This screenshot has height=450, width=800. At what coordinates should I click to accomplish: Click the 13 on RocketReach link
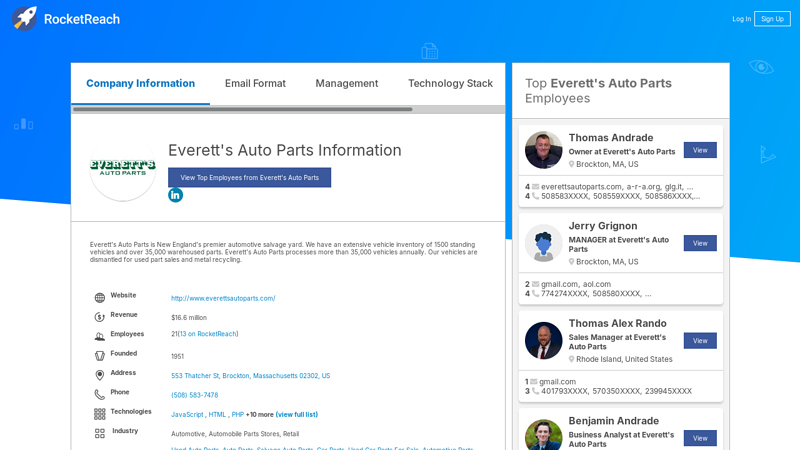coord(208,334)
